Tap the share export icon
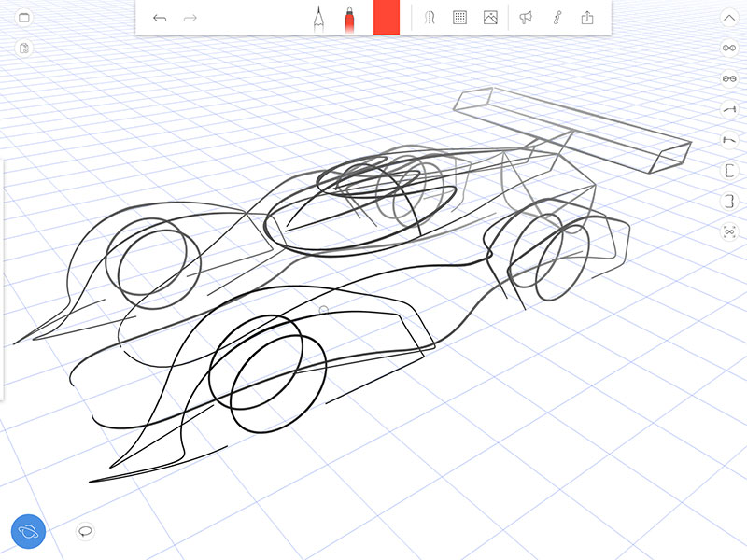The image size is (747, 560). pos(587,18)
